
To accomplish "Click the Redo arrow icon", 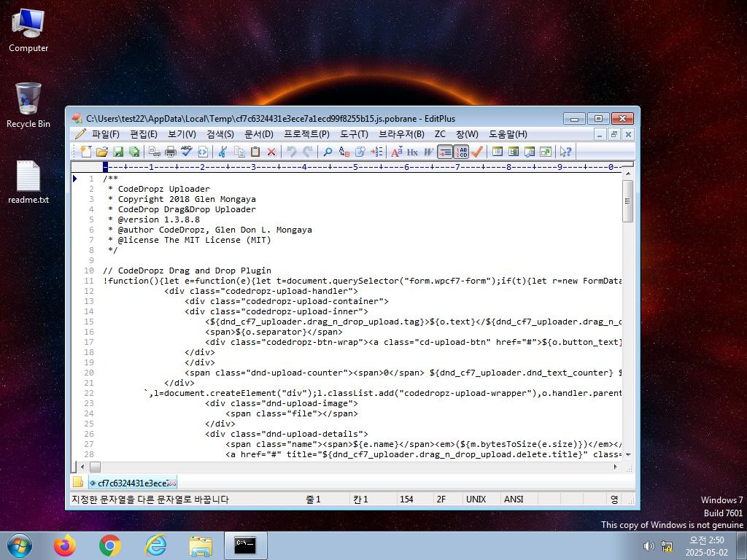I will tap(308, 152).
